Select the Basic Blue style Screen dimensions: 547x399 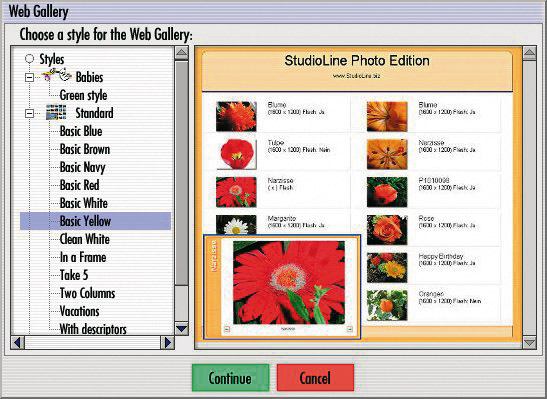[81, 131]
